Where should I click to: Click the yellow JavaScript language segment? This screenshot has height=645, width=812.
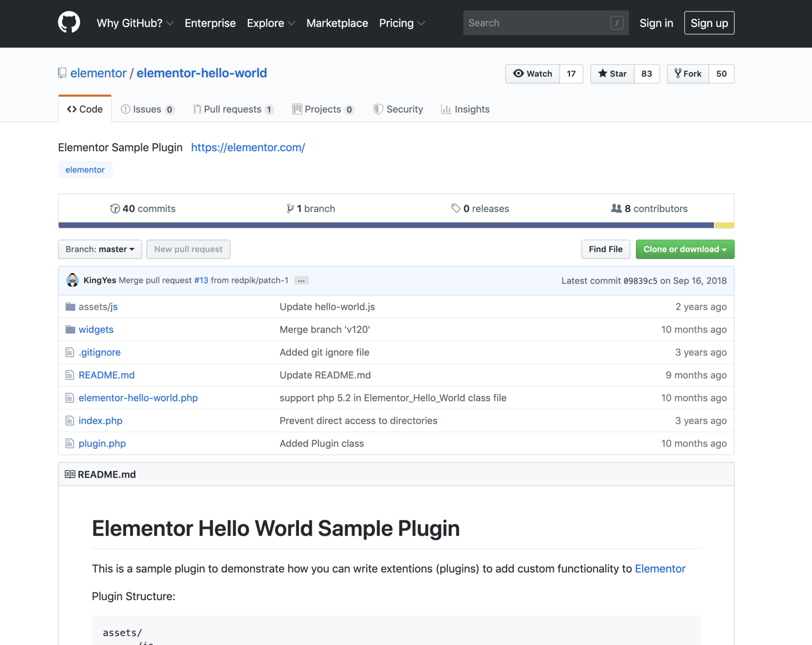pyautogui.click(x=724, y=225)
